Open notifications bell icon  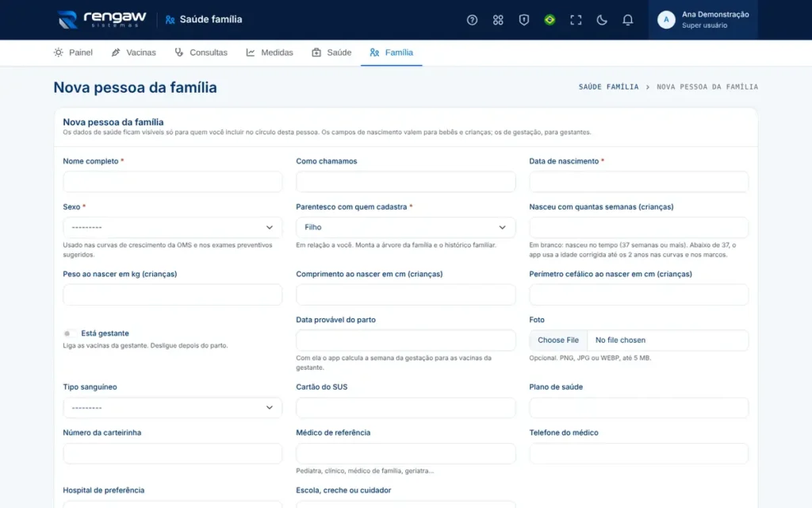[x=627, y=20]
